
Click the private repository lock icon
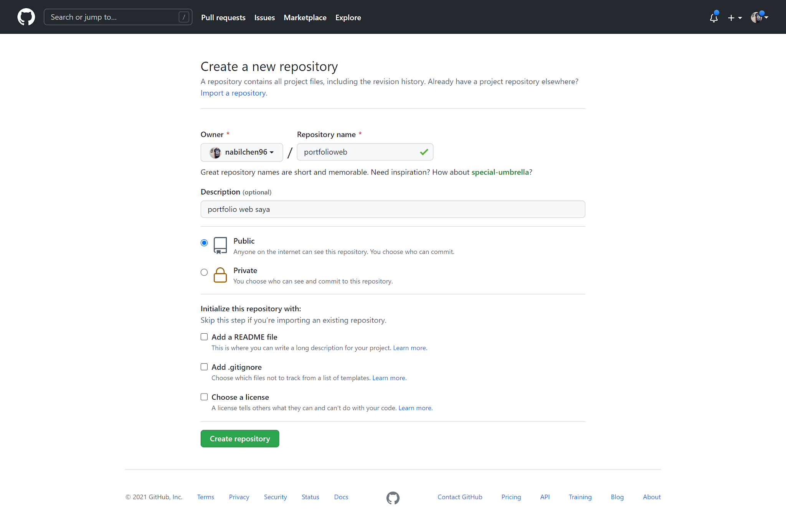pyautogui.click(x=220, y=275)
